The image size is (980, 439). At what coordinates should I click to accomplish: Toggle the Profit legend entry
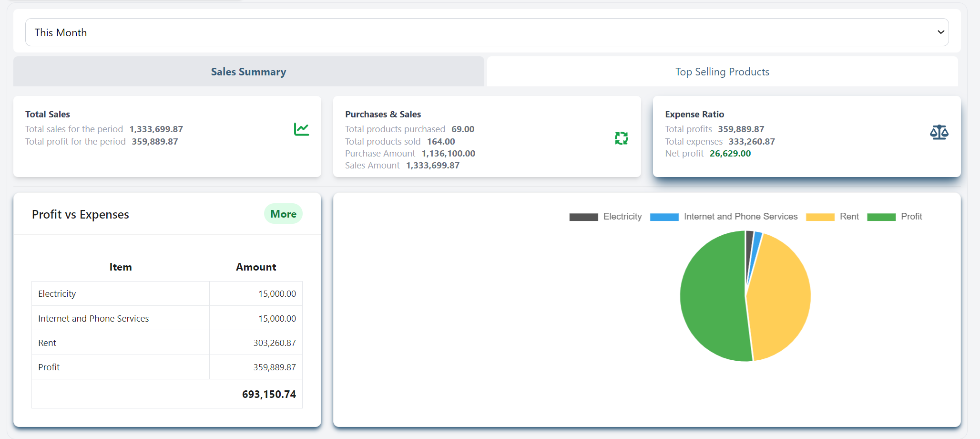tap(911, 217)
